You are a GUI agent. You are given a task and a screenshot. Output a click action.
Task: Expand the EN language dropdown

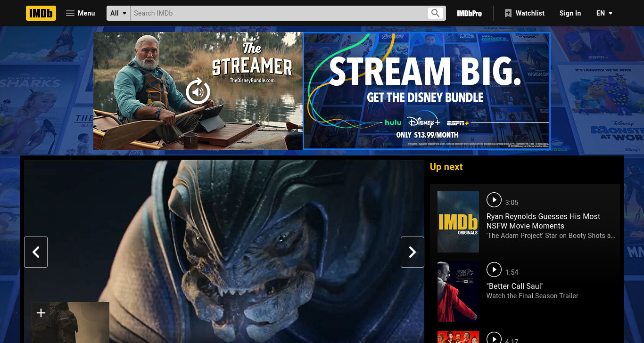tap(604, 13)
